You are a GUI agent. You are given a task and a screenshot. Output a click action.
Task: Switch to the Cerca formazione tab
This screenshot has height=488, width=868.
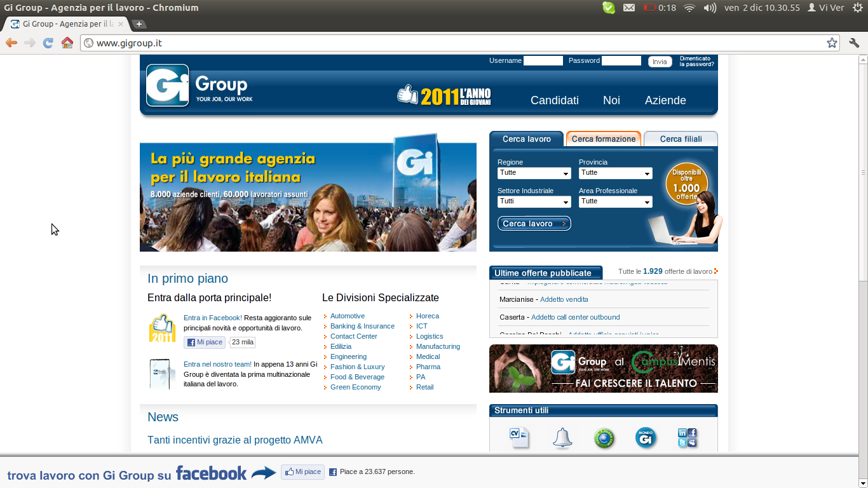[604, 139]
